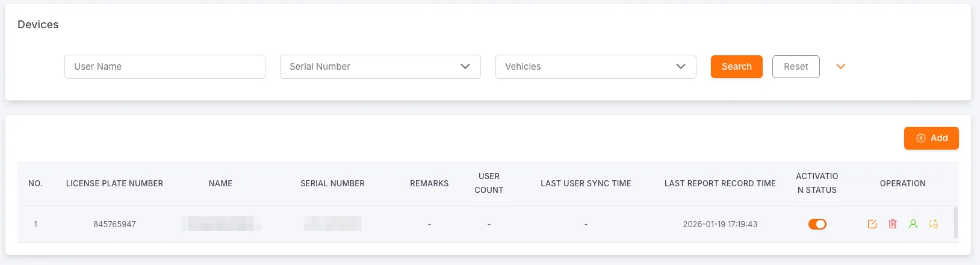Screen dimensions: 980x265
Task: Click the Last User Sync Time header
Action: click(x=586, y=183)
